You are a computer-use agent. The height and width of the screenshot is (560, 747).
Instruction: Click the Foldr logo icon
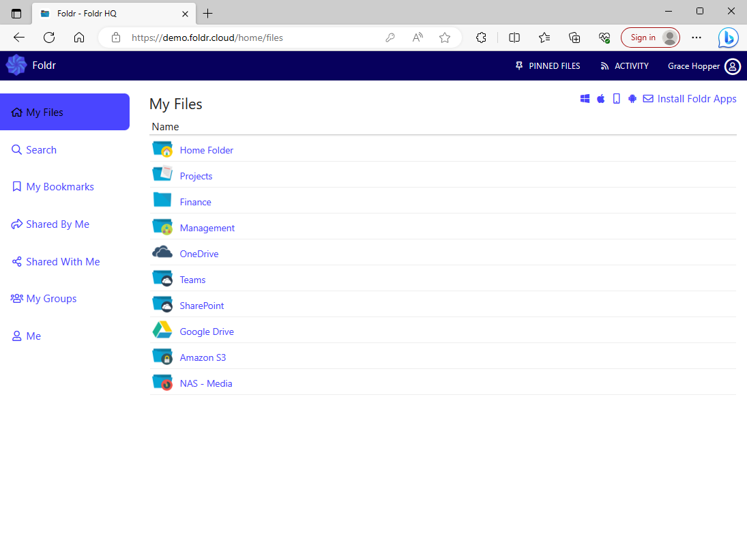tap(16, 65)
